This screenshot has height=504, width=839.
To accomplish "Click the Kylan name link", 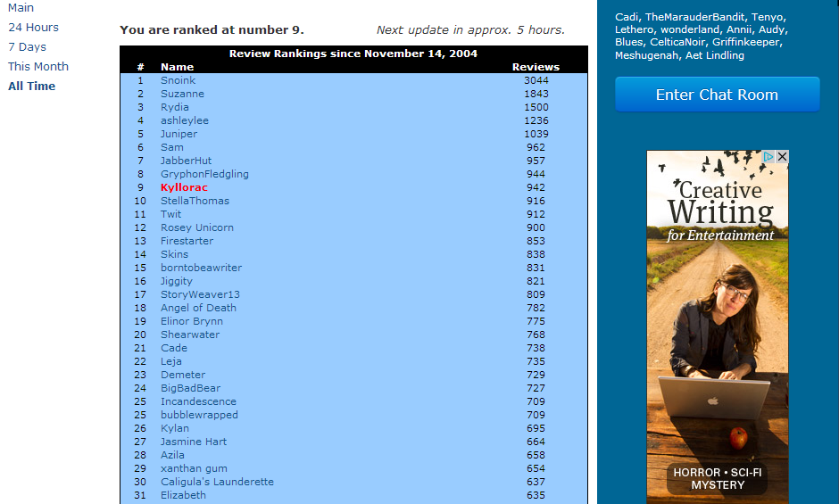I will (x=174, y=428).
